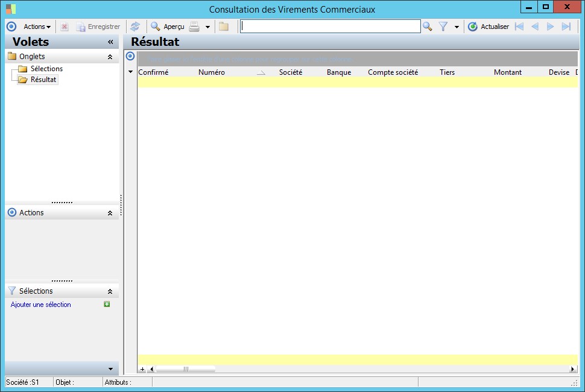Screen dimensions: 585x392
Task: Go to next record arrow
Action: [x=550, y=27]
